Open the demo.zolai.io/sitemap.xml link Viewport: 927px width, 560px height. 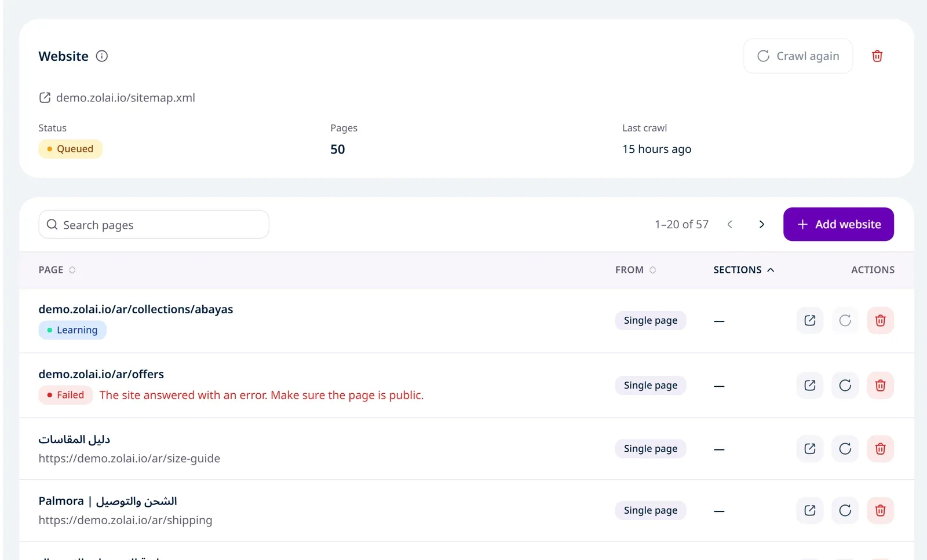point(126,98)
